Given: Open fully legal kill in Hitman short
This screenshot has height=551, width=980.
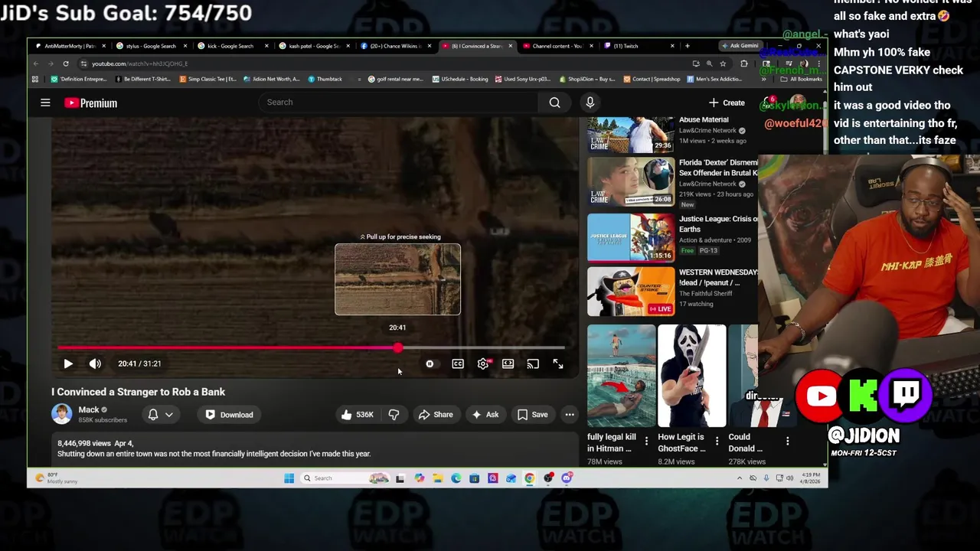Looking at the screenshot, I should [621, 376].
